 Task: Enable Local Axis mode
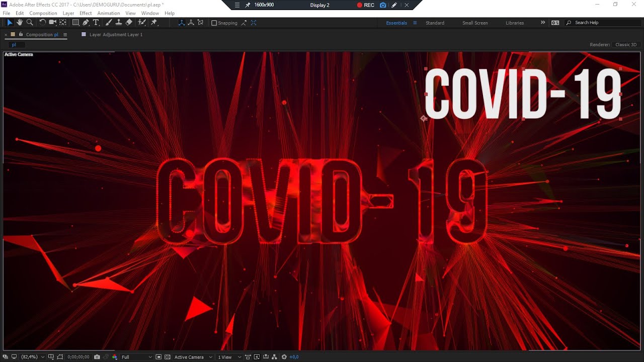coord(182,23)
